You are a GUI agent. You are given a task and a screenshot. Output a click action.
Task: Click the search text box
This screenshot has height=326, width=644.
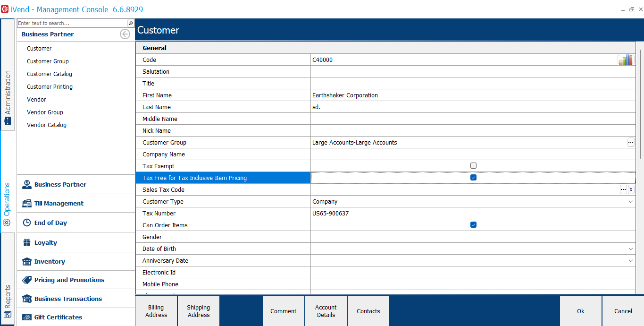click(72, 23)
